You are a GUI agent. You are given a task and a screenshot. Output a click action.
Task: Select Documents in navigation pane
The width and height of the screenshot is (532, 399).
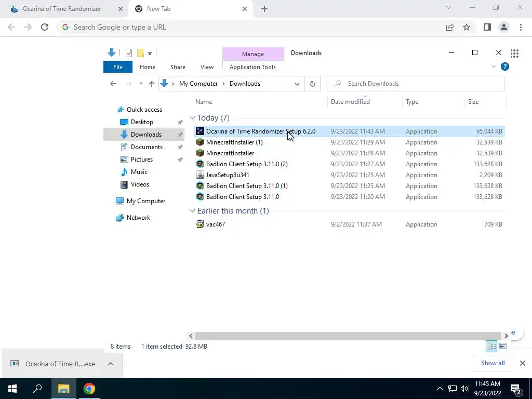147,147
